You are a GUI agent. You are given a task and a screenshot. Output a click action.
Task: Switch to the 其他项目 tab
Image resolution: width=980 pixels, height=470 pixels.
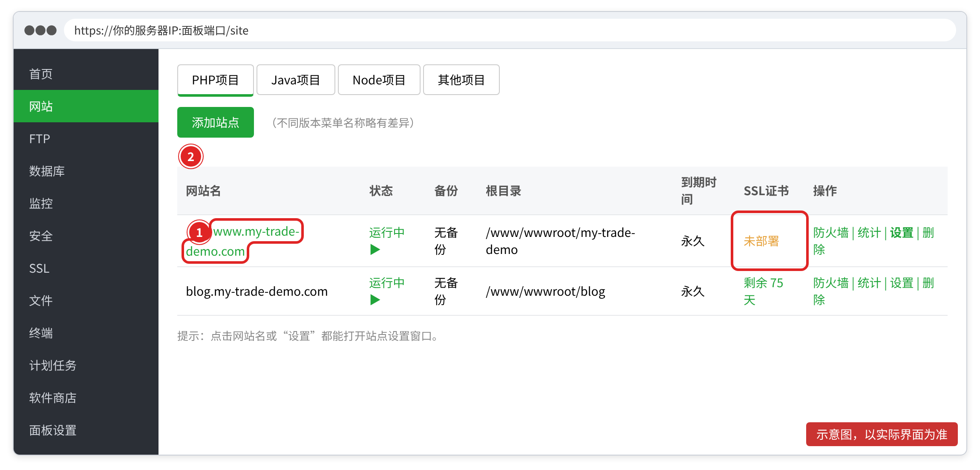(x=461, y=80)
